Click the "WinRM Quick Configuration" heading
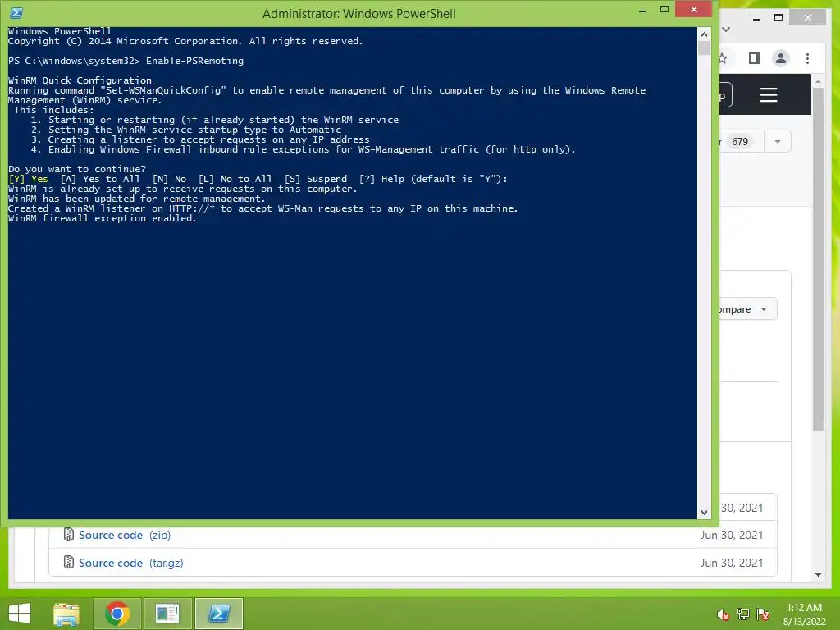Screen dimensions: 840x630 80,80
